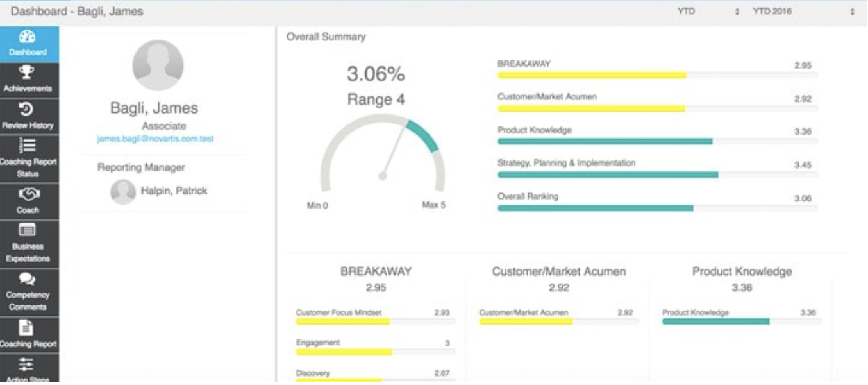Click Patrick Halpin's small avatar

(x=122, y=192)
